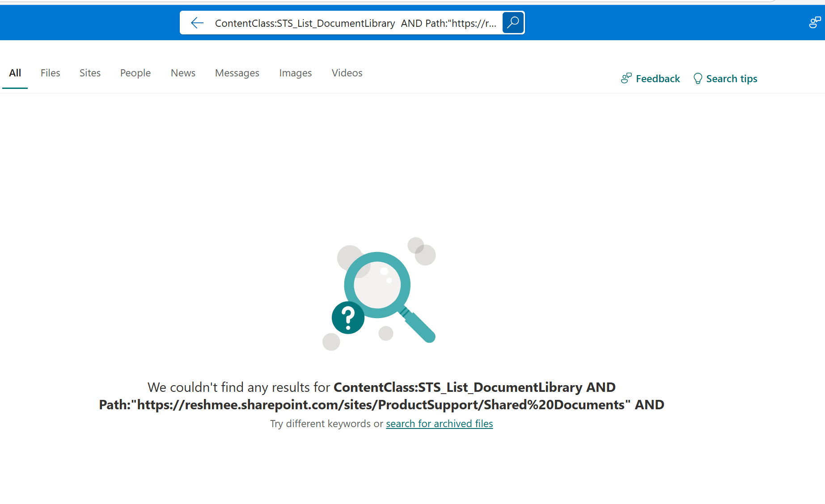
Task: Click the Feedback label
Action: (x=658, y=78)
